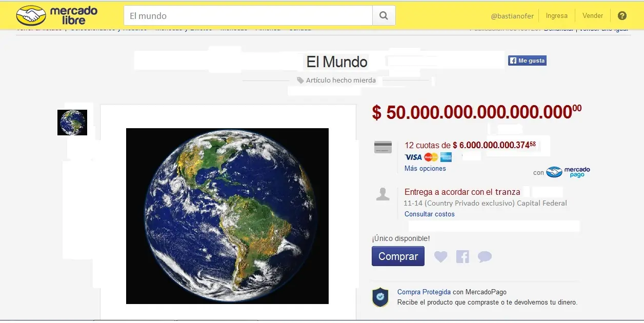The width and height of the screenshot is (644, 323).
Task: Focus the search field containing El mundo
Action: [x=248, y=15]
